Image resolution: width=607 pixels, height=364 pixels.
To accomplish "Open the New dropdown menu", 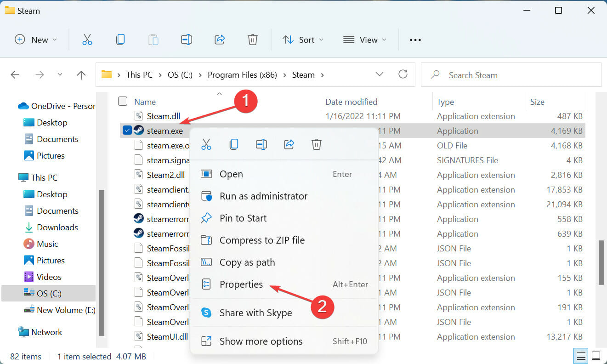I will click(36, 40).
